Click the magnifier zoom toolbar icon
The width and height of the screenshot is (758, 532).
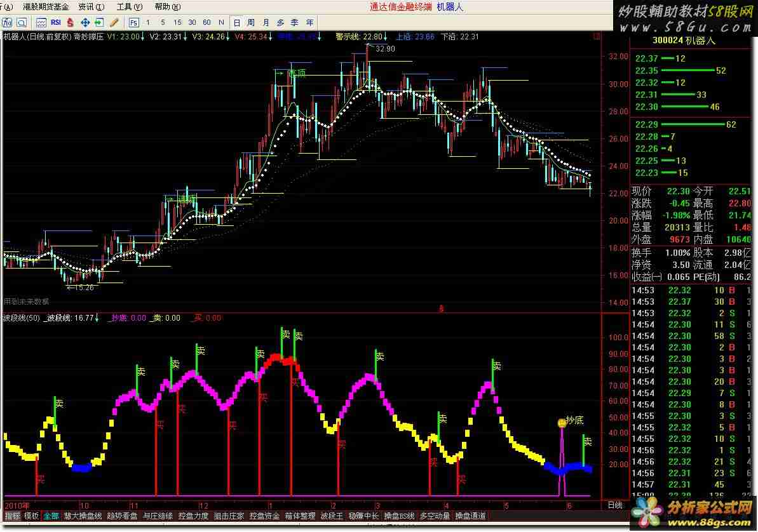(22, 23)
